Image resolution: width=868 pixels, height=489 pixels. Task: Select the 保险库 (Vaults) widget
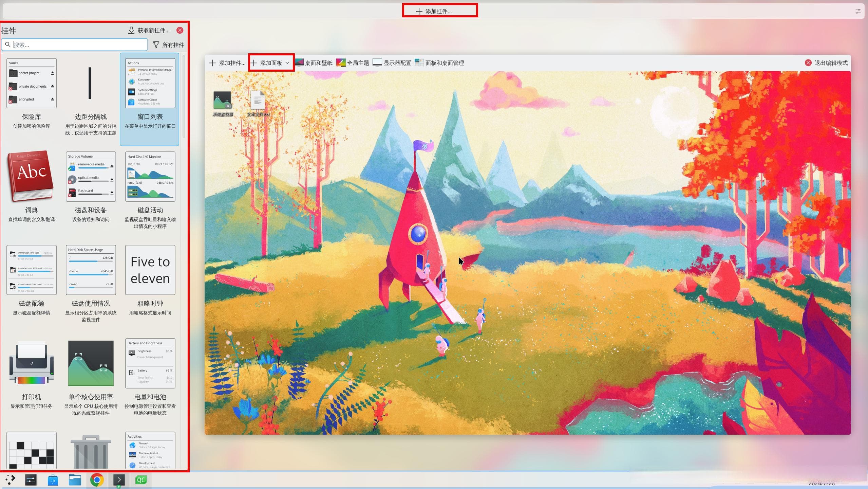[31, 98]
